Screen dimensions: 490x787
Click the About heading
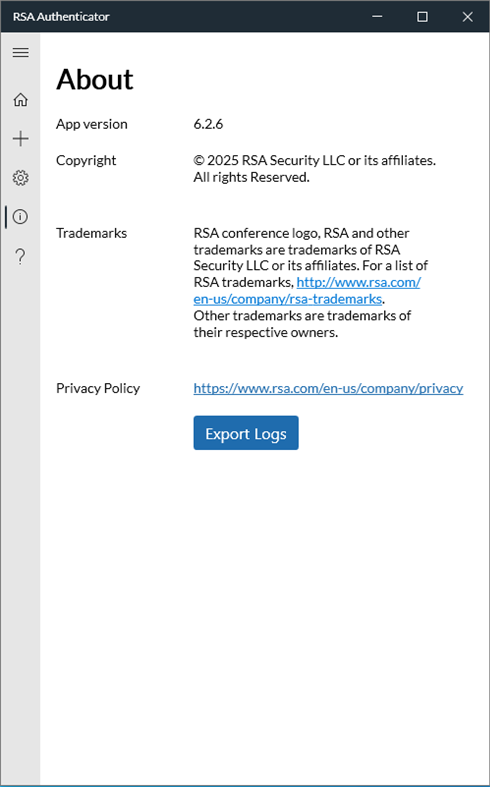point(95,79)
